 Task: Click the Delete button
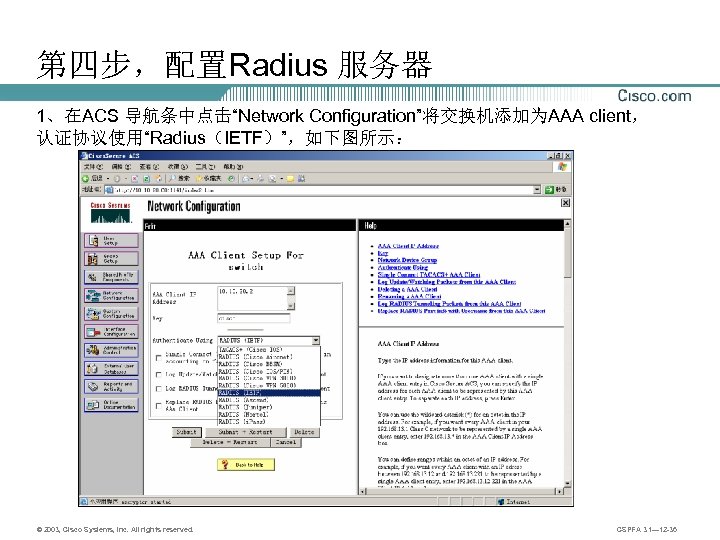pos(304,432)
